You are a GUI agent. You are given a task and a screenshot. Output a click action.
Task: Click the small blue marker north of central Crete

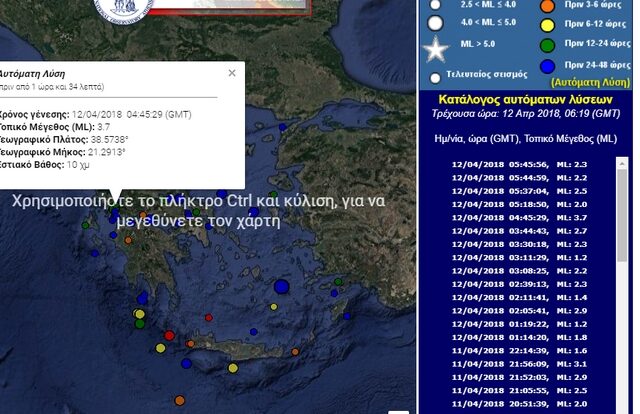tap(253, 332)
